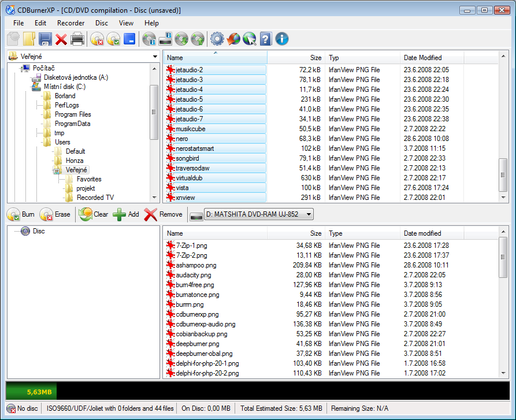Select Počítač in the folder tree

(x=43, y=68)
